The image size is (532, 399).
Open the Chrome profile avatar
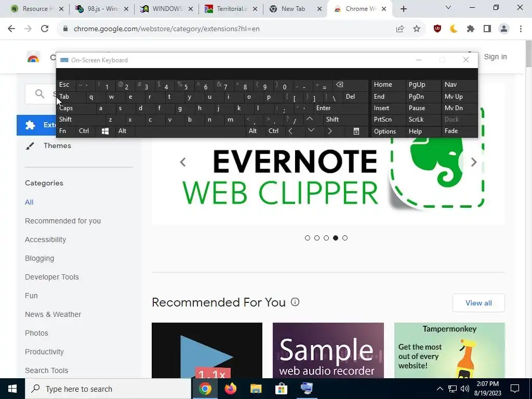click(504, 29)
